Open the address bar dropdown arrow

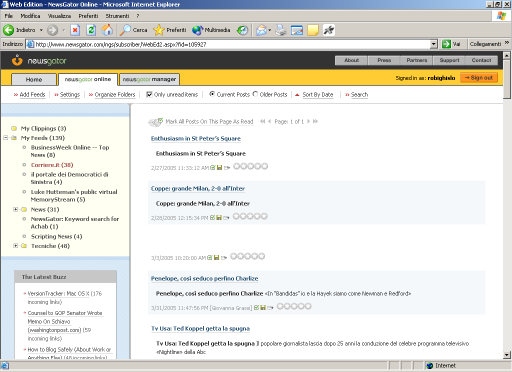[x=433, y=44]
